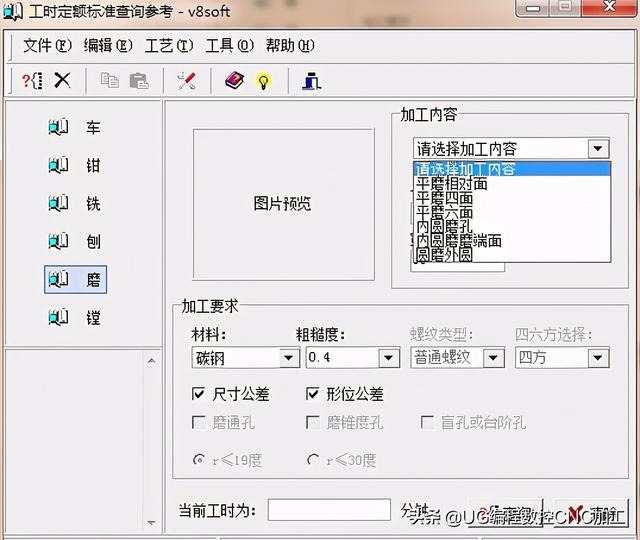Maximize the v8soft window
Image resolution: width=640 pixels, height=540 pixels.
click(x=565, y=7)
